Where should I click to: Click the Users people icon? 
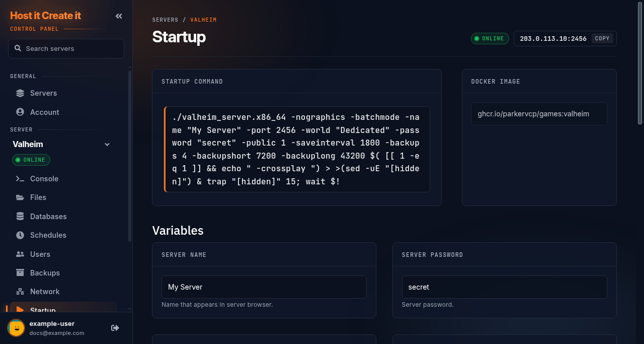[20, 254]
